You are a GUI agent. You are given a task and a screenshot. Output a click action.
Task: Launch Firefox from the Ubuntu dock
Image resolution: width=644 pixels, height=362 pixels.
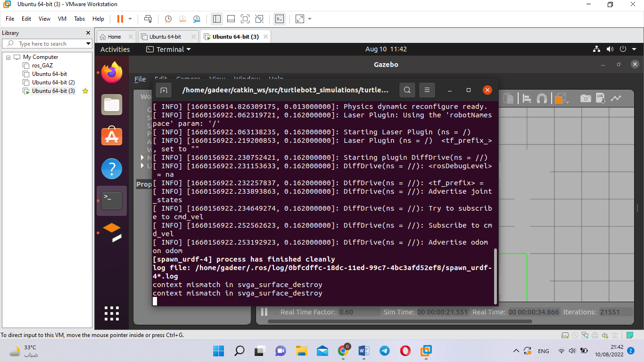point(112,72)
